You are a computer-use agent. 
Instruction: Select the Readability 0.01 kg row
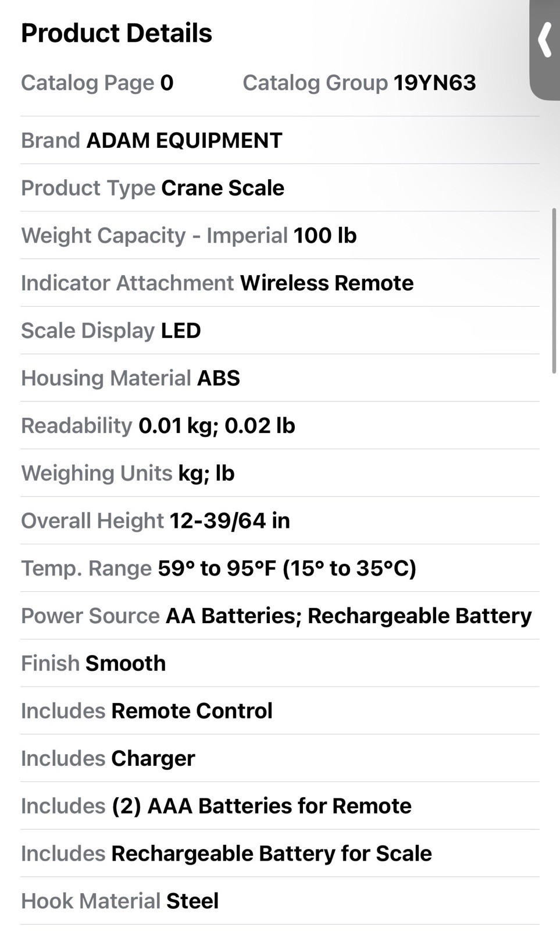pyautogui.click(x=280, y=425)
